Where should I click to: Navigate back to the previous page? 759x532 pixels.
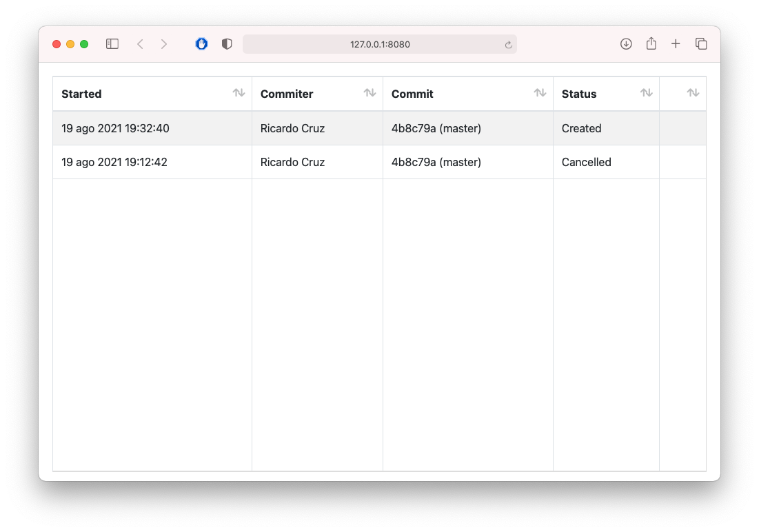140,43
